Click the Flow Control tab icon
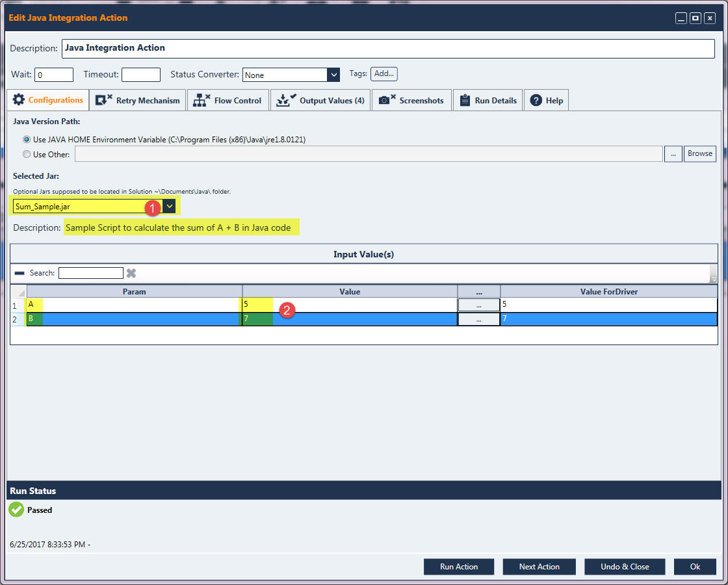The image size is (728, 585). [x=201, y=100]
